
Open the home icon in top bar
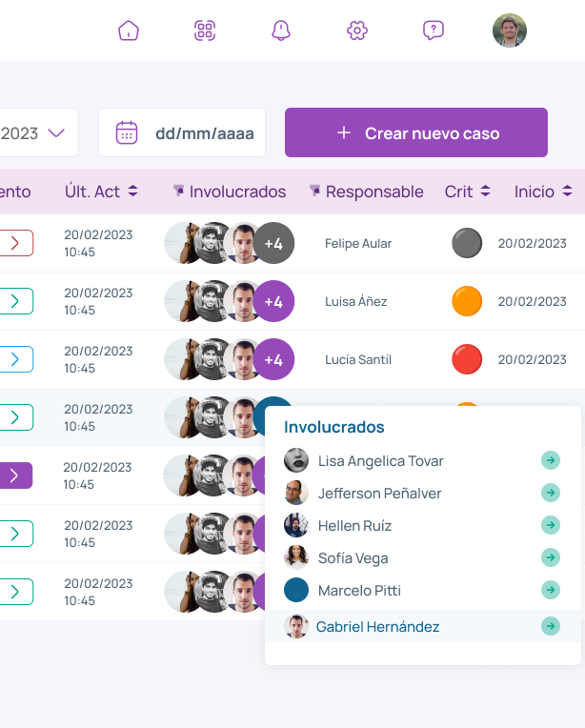(x=129, y=30)
